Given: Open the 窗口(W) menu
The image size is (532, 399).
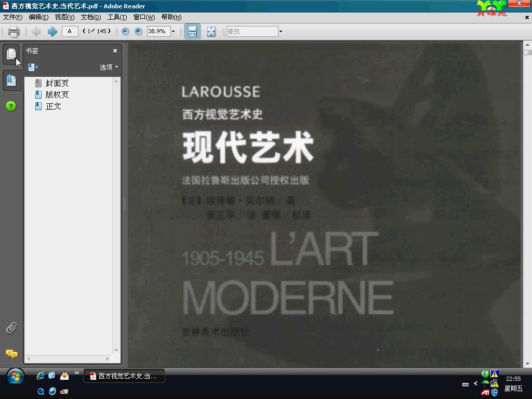Looking at the screenshot, I should [x=144, y=17].
